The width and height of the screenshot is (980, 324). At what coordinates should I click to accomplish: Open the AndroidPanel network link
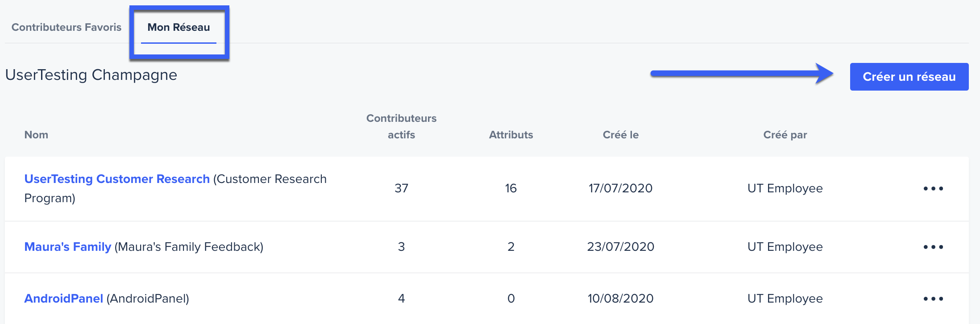tap(64, 299)
